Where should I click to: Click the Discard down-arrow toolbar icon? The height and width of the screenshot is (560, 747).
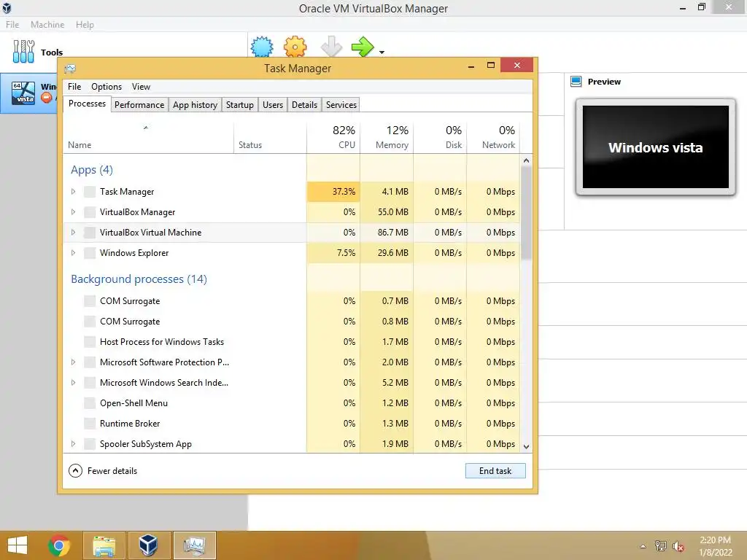pyautogui.click(x=332, y=47)
